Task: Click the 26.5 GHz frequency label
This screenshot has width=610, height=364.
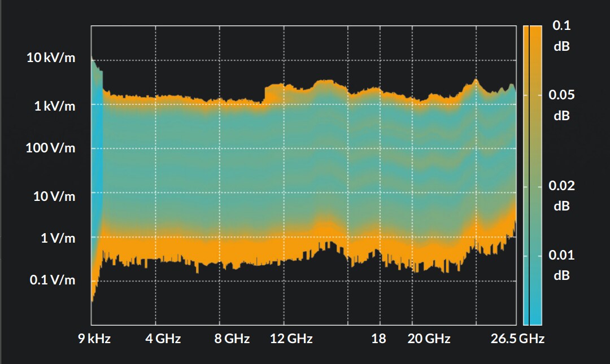Action: tap(517, 339)
